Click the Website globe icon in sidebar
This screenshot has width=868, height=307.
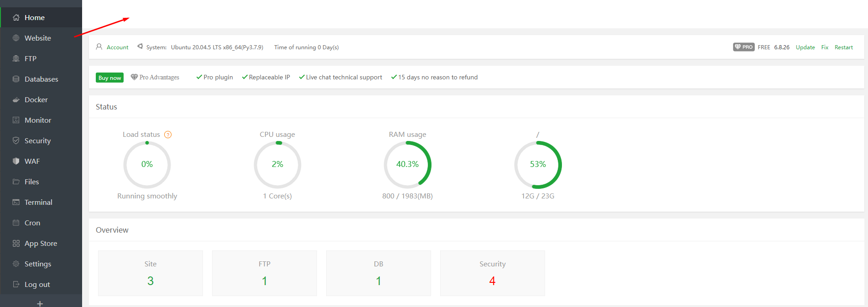(16, 38)
